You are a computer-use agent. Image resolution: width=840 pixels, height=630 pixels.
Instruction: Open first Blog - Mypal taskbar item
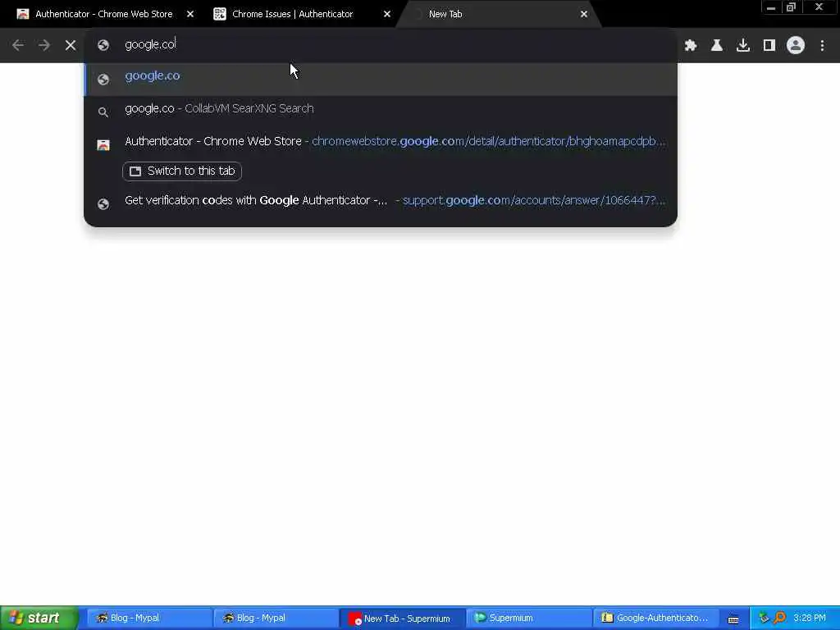coord(149,618)
